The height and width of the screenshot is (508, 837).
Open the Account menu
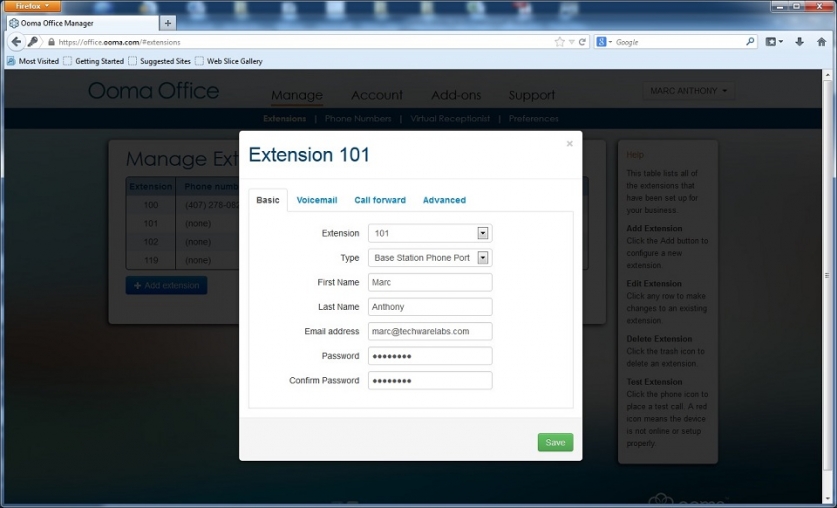[377, 95]
